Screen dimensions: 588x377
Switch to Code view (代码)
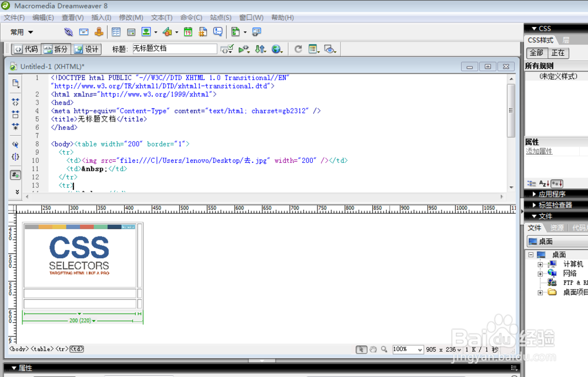[26, 49]
